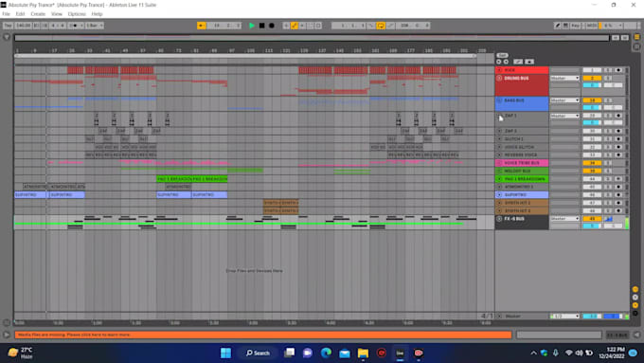Arm the SUPINTRO track for recording
Image resolution: width=644 pixels, height=363 pixels.
(x=618, y=195)
